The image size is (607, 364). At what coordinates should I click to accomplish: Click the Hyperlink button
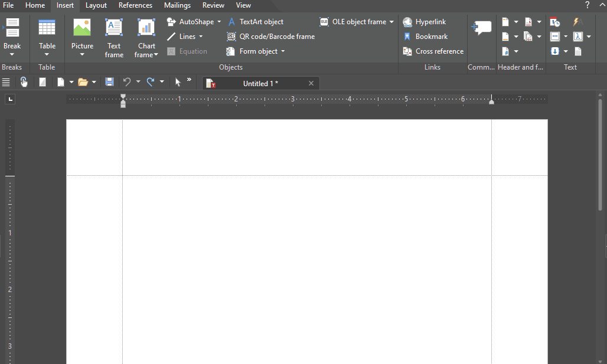coord(424,22)
